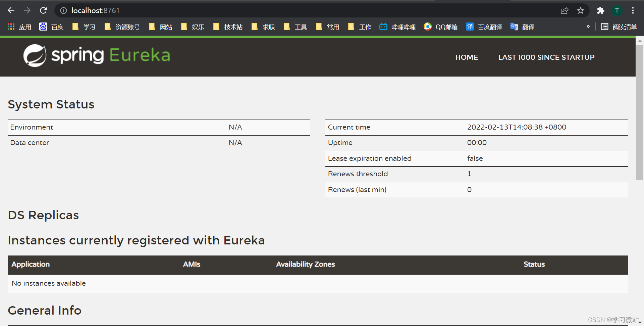Bookmark this page with the star icon
This screenshot has width=644, height=326.
coord(581,11)
